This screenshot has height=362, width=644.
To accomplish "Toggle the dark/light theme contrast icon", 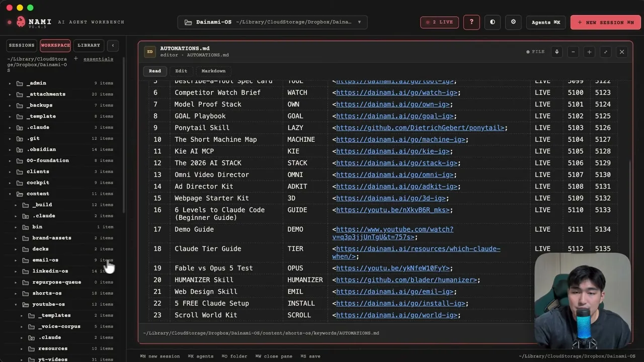I will click(493, 22).
